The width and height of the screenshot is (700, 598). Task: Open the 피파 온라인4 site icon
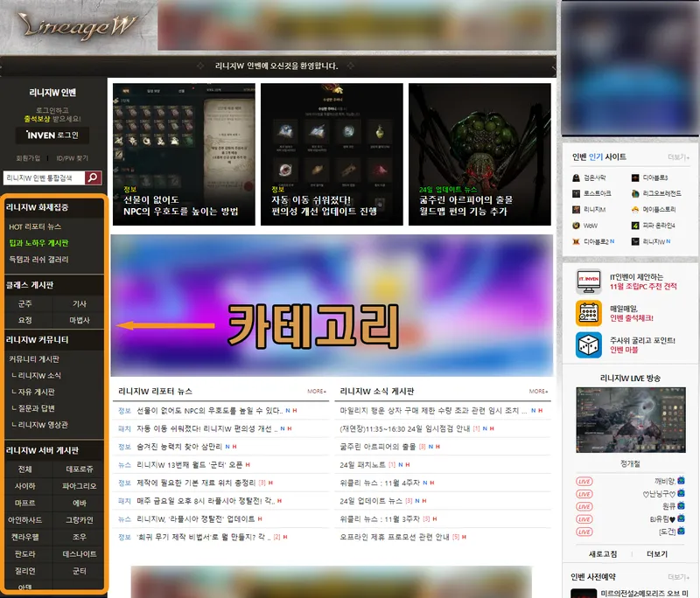pos(635,226)
